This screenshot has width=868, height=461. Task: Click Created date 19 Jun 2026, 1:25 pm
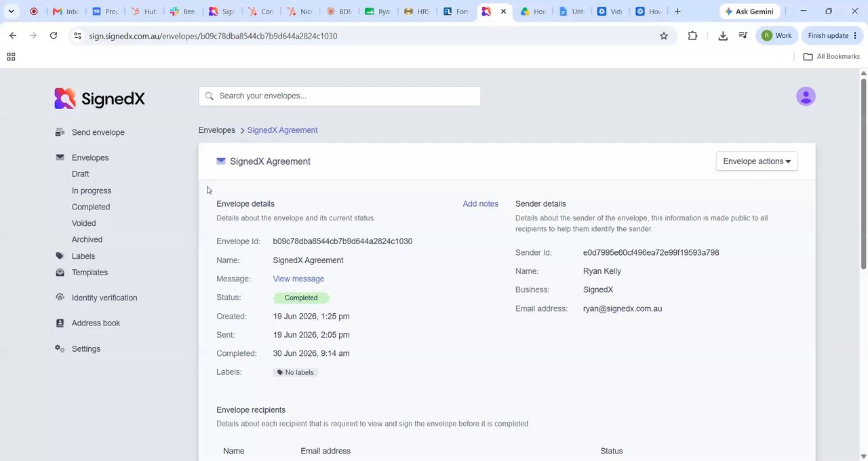point(311,317)
